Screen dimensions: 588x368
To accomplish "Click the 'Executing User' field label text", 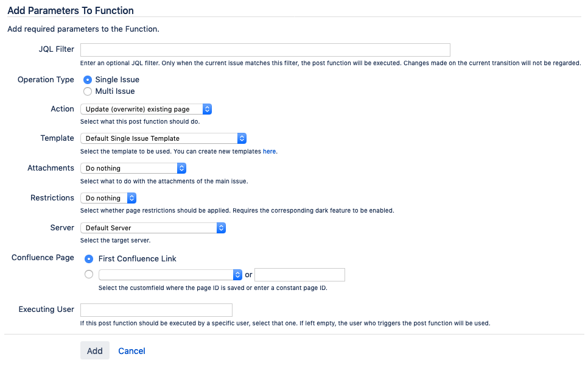I will pos(46,310).
